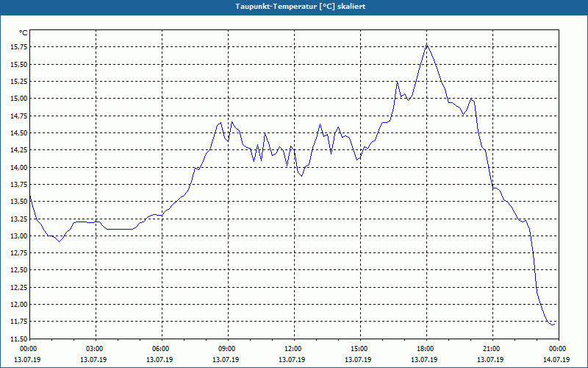Click the '12,25' y-axis label
588x368 pixels.
point(19,287)
